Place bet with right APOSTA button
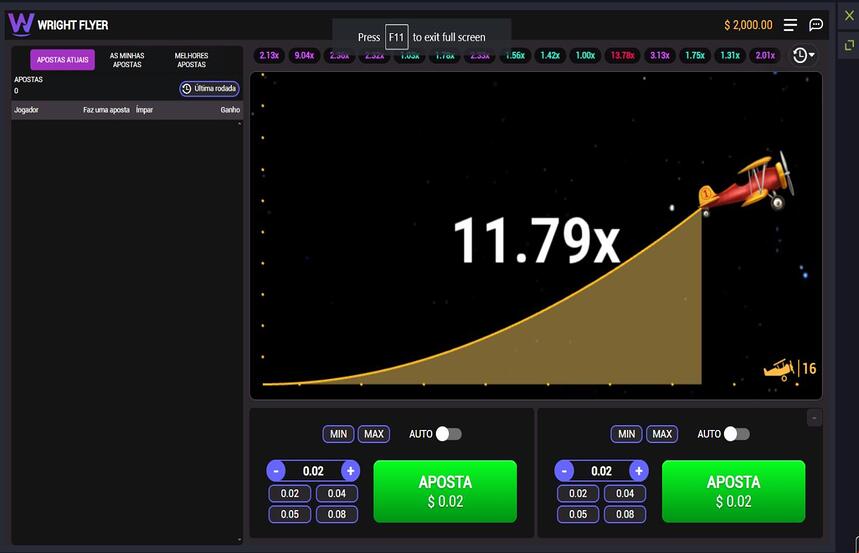Screen dimensions: 859x553 (x=734, y=491)
